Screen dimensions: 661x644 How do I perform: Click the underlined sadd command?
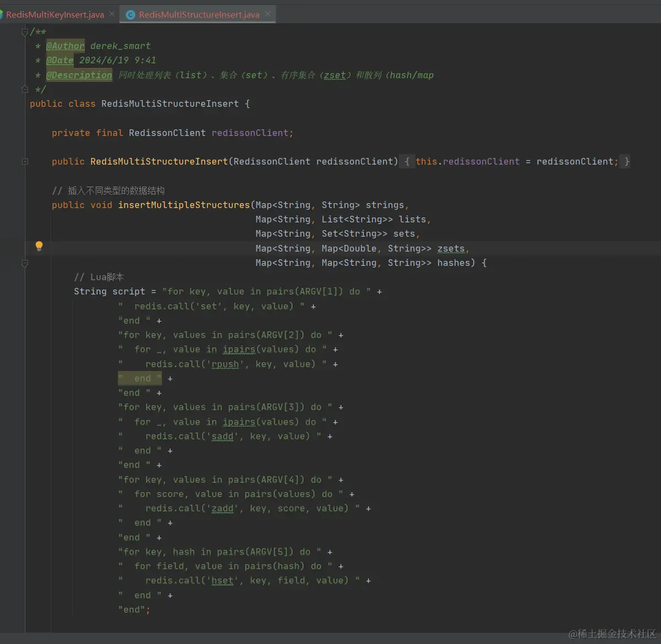[223, 436]
